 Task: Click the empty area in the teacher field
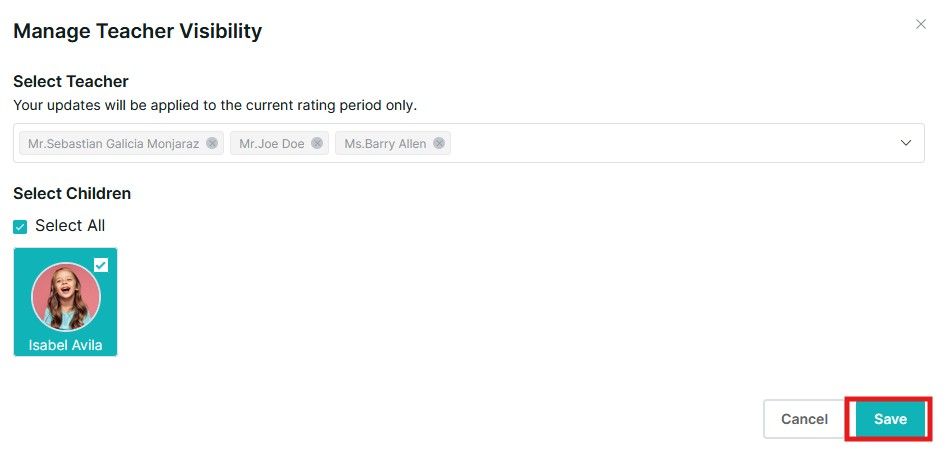point(670,143)
